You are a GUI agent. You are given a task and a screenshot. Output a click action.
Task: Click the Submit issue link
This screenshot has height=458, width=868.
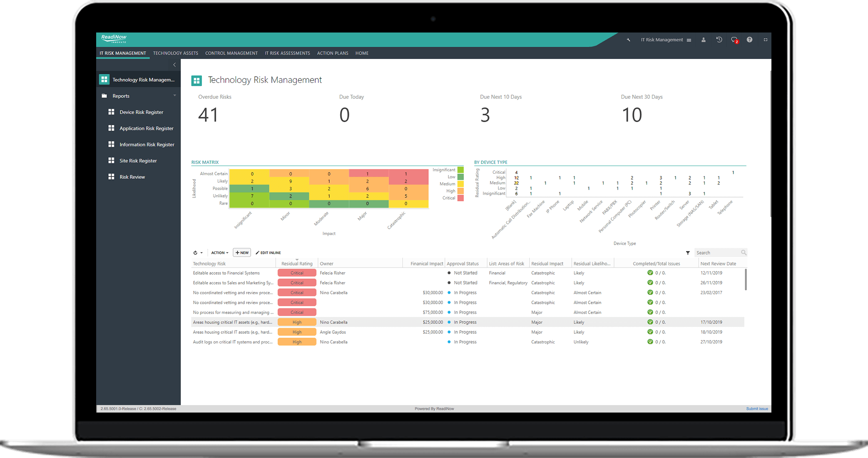(x=757, y=409)
